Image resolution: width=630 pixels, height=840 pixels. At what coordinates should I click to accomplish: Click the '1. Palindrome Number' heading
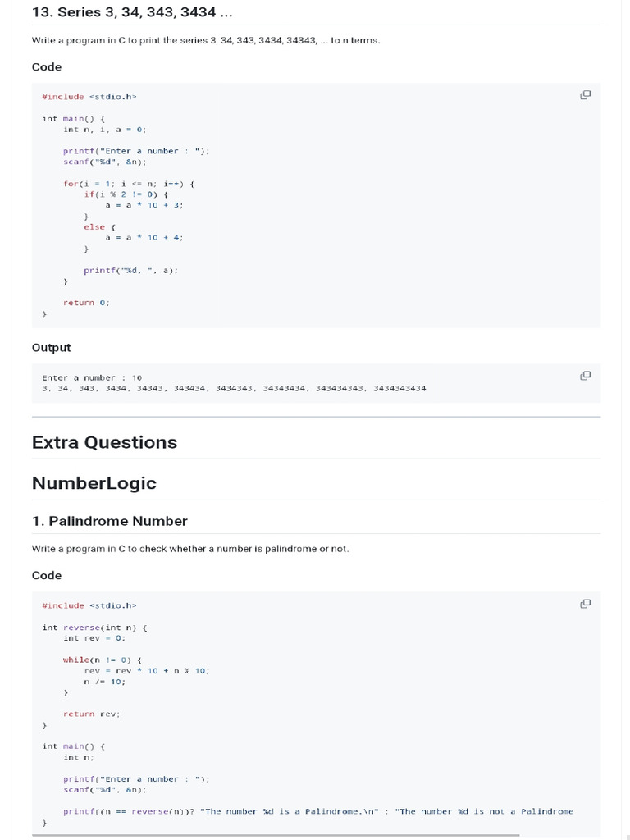[x=110, y=521]
